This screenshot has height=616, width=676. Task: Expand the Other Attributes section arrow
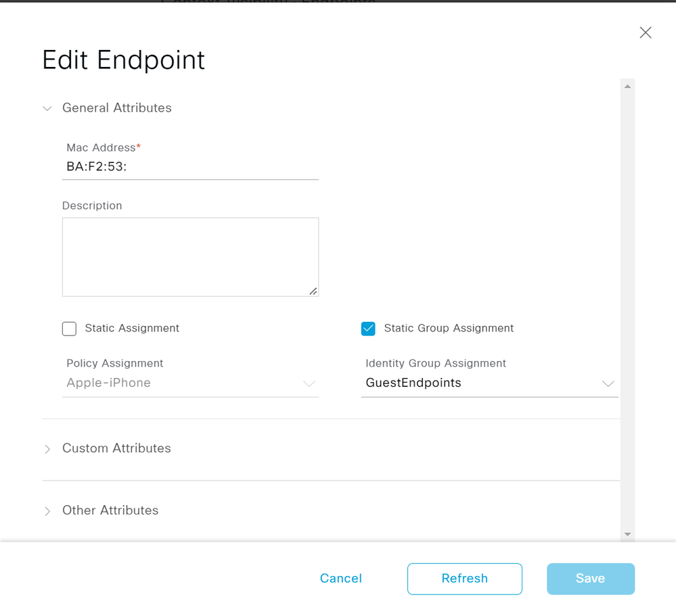(47, 511)
